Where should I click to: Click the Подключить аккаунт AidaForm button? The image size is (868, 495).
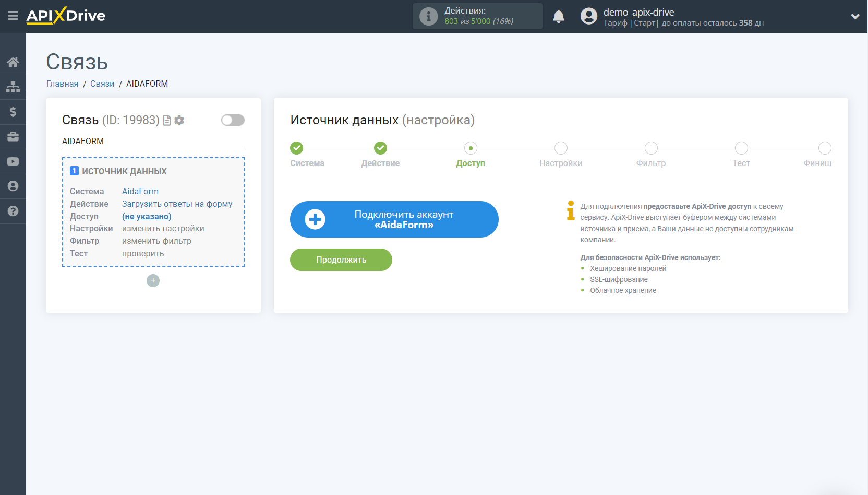click(x=394, y=219)
